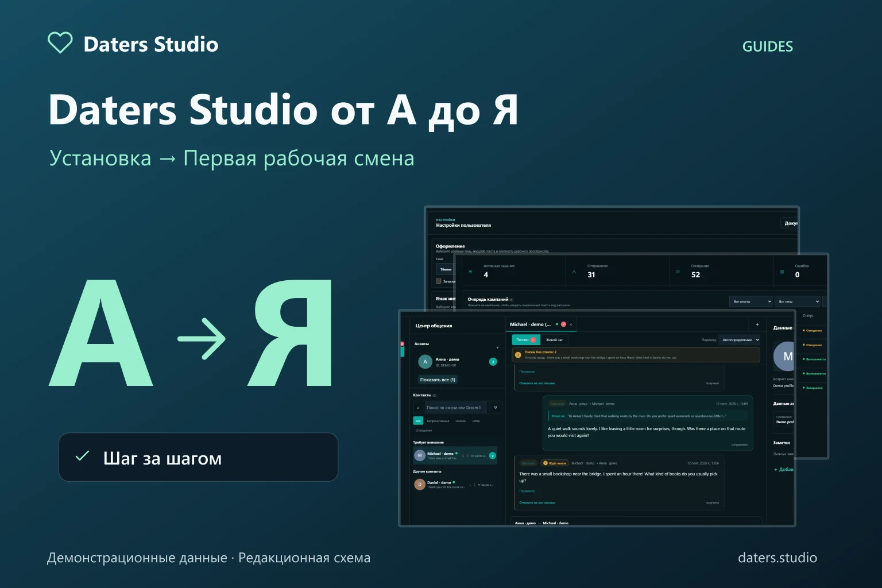Open the 'Автоопределение' translation dropdown
Viewport: 882px width, 588px height.
[x=740, y=340]
